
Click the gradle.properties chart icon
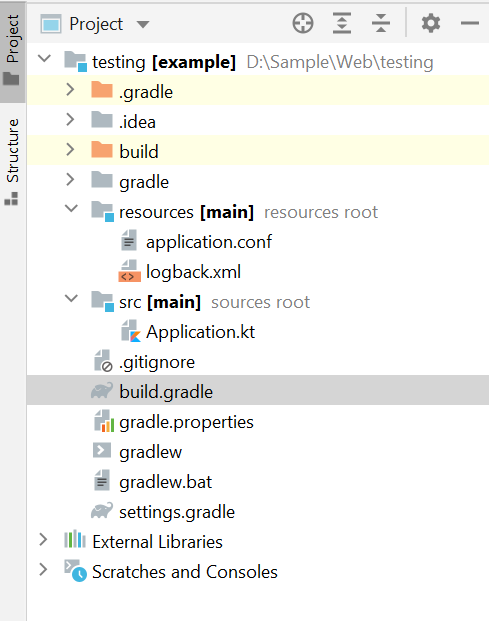tap(104, 421)
